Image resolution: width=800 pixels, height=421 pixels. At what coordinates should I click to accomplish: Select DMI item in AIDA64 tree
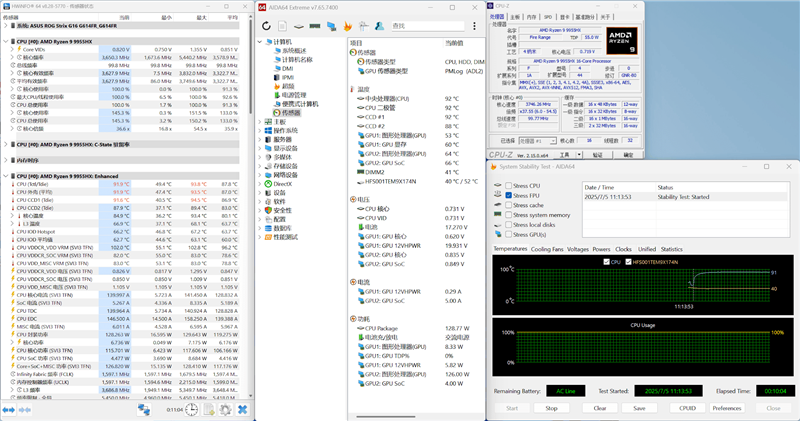284,68
